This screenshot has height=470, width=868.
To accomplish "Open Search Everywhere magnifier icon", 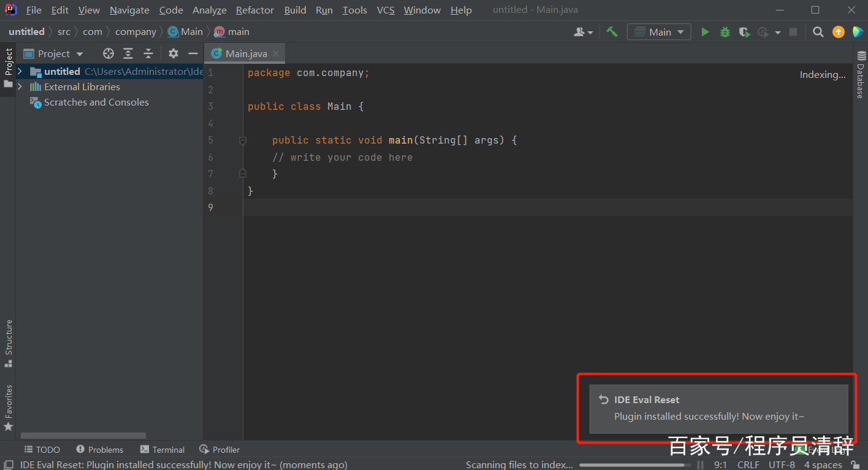I will [x=818, y=32].
